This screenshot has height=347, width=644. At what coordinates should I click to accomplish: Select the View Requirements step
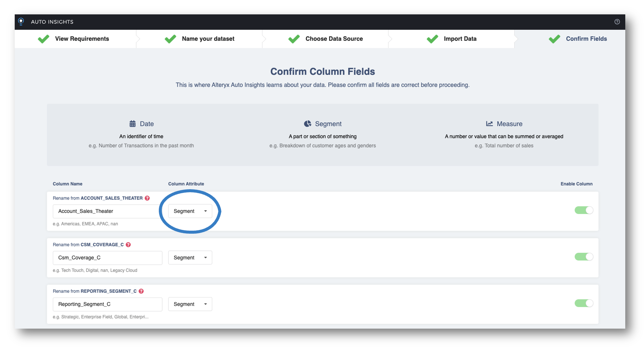(x=82, y=39)
